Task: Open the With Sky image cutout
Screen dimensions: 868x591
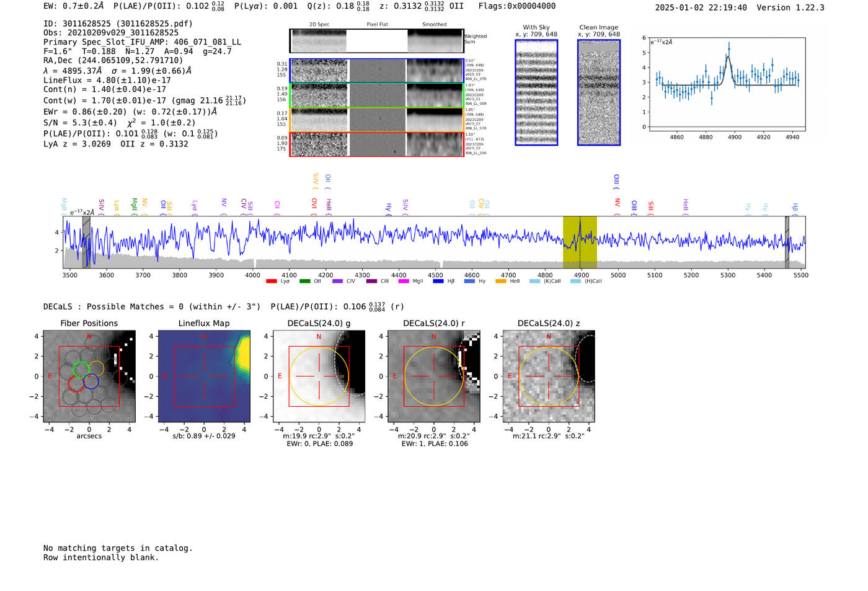Action: tap(536, 92)
